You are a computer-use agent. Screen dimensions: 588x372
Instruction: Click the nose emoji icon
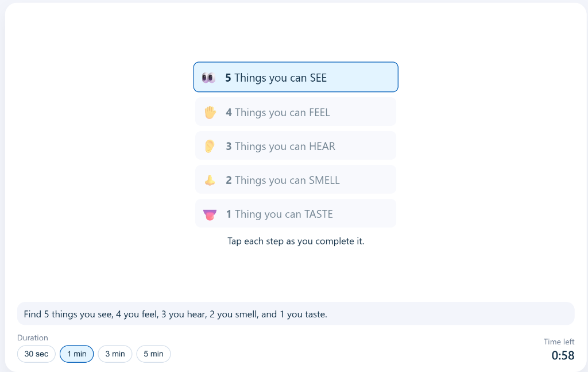[x=210, y=180]
